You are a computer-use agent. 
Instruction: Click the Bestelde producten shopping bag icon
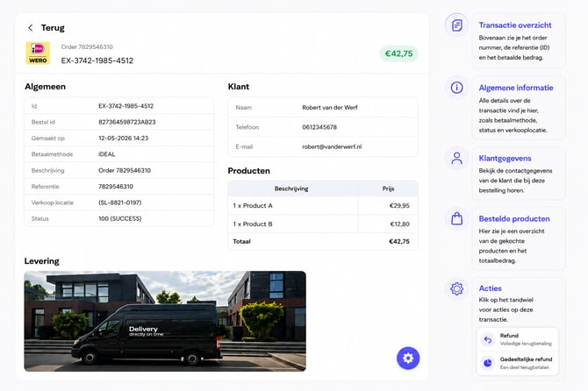click(456, 218)
